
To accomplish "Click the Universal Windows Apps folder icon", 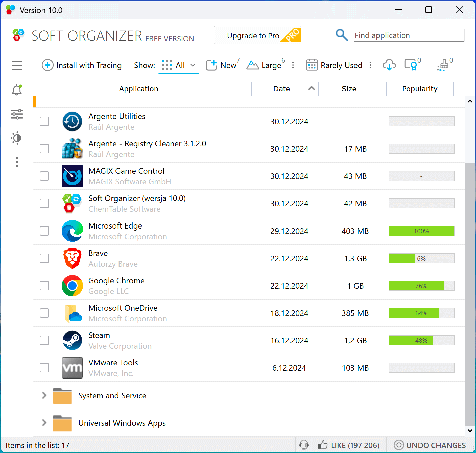I will pos(62,423).
